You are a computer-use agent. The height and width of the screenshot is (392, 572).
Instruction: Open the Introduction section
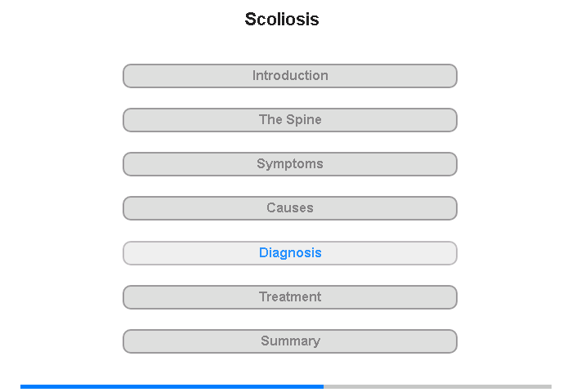pyautogui.click(x=290, y=76)
